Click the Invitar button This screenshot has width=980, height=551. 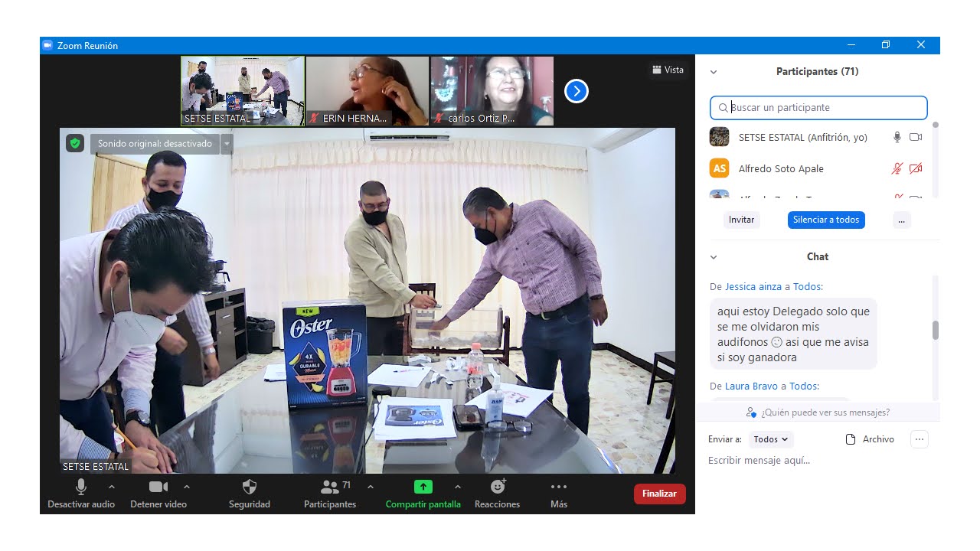(x=741, y=220)
